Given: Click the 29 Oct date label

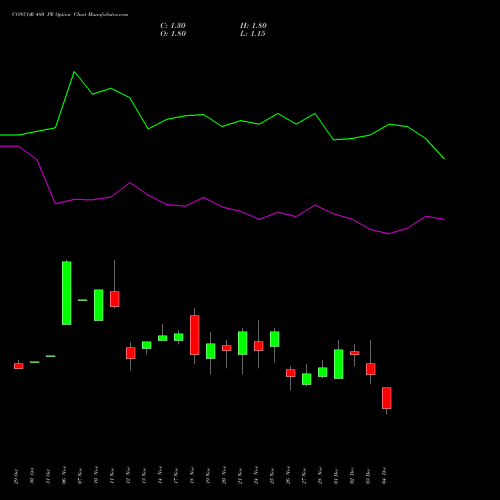Looking at the screenshot, I should [16, 476].
